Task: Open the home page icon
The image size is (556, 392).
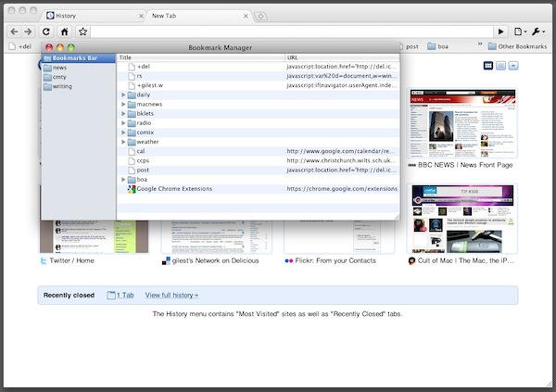Action: click(x=65, y=32)
